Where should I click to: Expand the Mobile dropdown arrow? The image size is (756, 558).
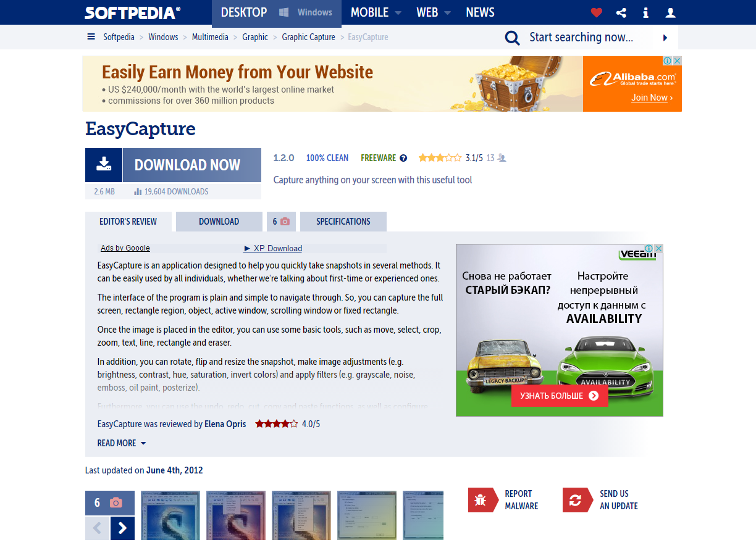tap(398, 13)
